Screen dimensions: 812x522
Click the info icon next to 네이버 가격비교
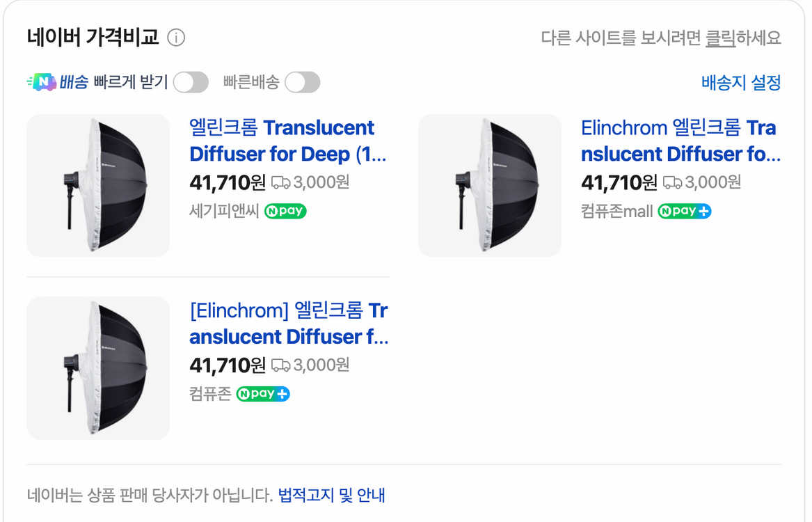tap(177, 39)
